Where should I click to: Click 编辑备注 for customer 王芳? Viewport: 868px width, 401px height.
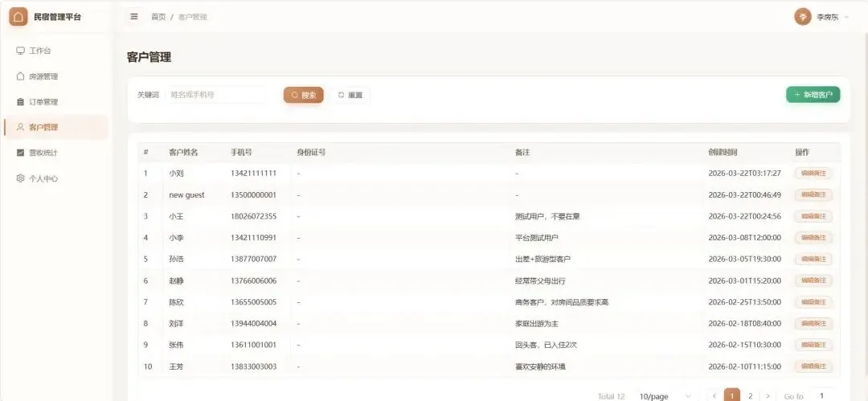pyautogui.click(x=813, y=366)
